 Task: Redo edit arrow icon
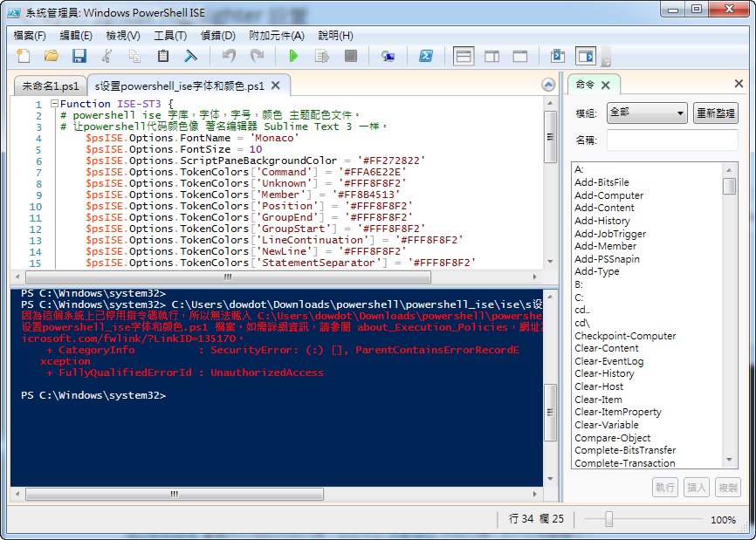tap(257, 57)
